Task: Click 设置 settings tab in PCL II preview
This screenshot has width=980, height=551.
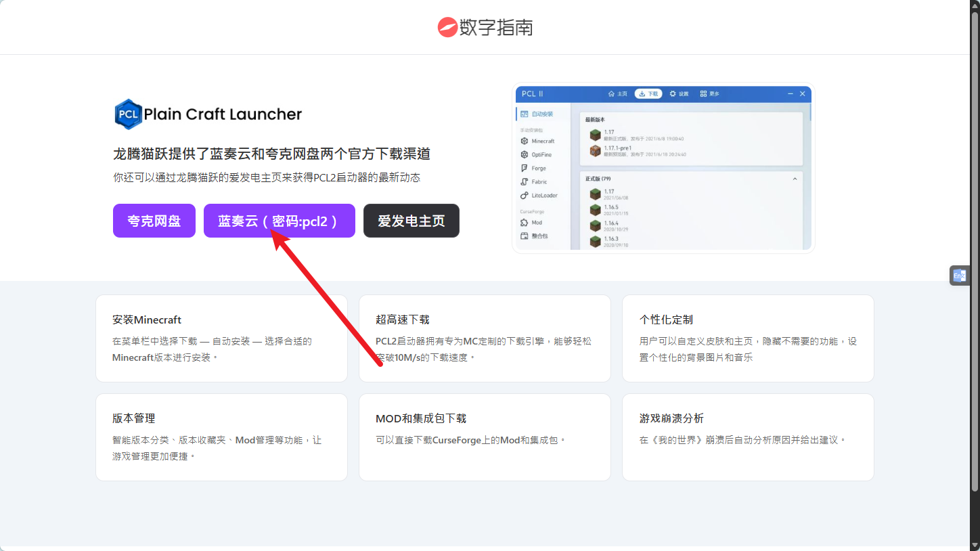Action: [679, 93]
